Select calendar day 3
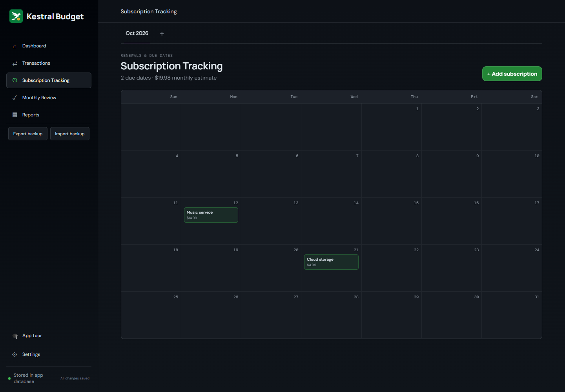Image resolution: width=565 pixels, height=392 pixels. tap(512, 127)
